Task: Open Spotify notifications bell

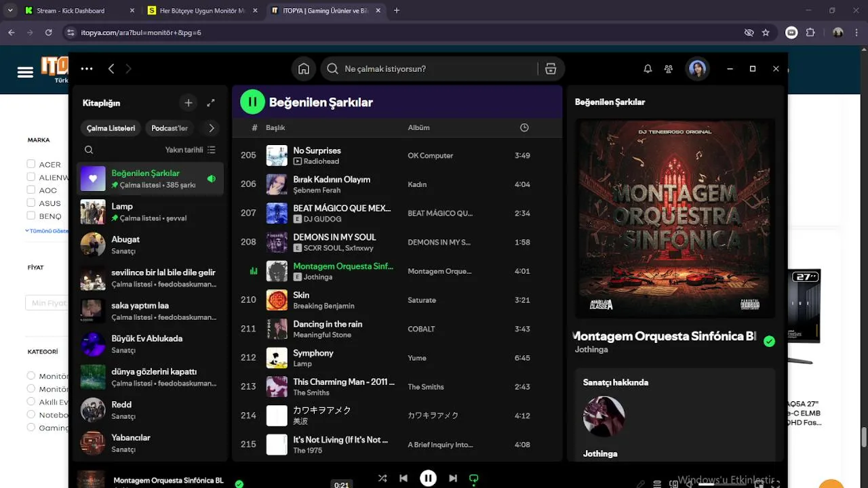Action: click(x=648, y=68)
